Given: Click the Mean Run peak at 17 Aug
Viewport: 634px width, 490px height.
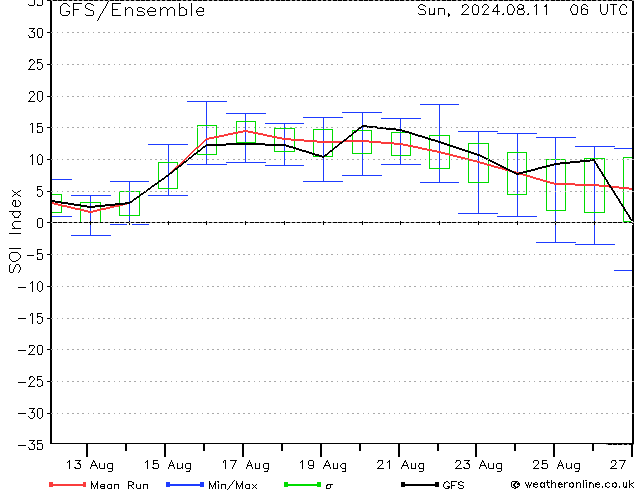Looking at the screenshot, I should pyautogui.click(x=245, y=131).
